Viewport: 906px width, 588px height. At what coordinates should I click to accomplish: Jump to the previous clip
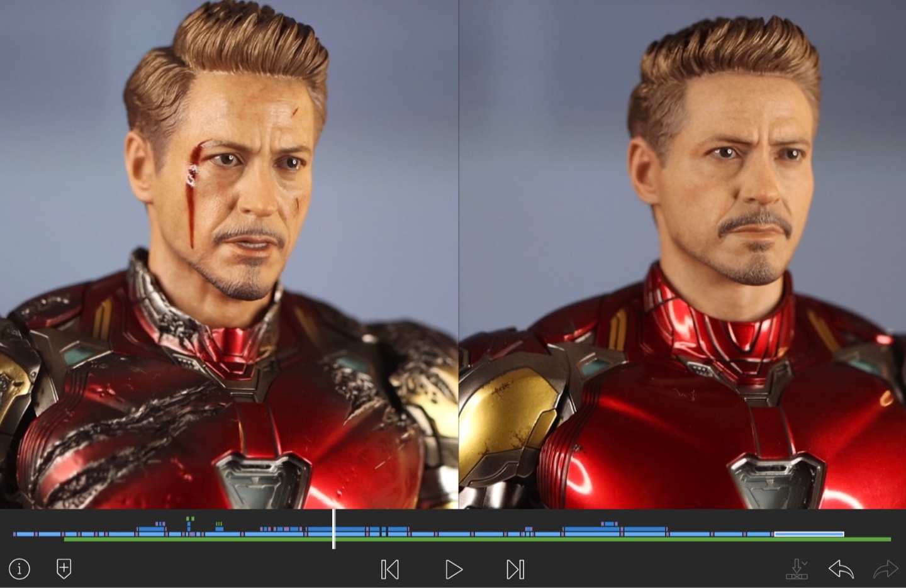tap(390, 570)
